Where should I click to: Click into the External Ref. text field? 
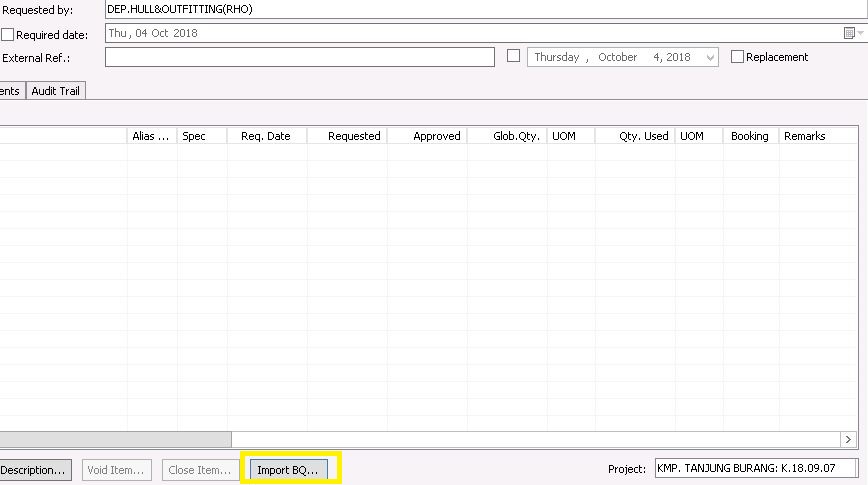point(300,57)
